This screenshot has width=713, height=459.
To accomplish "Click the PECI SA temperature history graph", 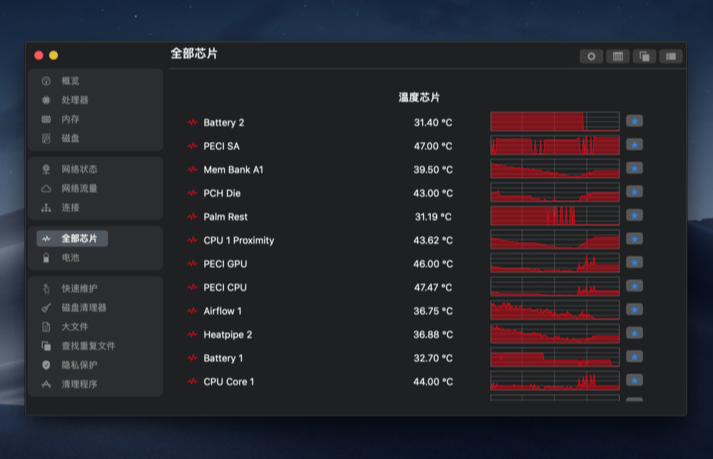I will [555, 146].
